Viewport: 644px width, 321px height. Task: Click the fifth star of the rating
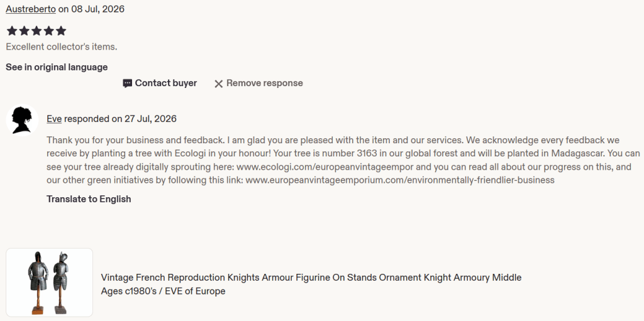click(61, 31)
